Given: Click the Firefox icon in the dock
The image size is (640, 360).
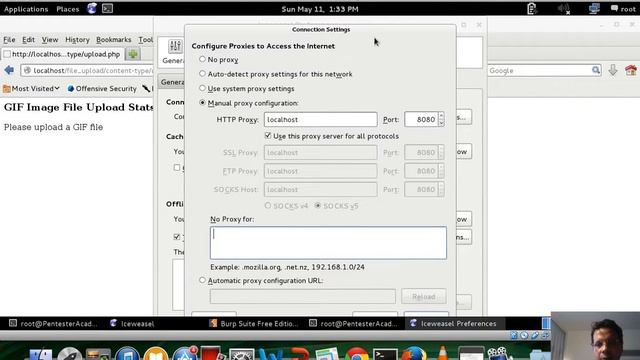Looking at the screenshot, I should tap(413, 354).
